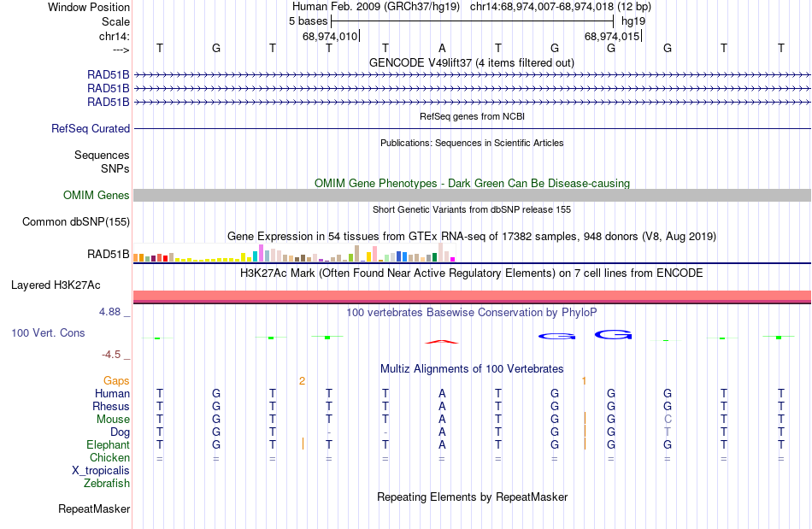Click the 100 Vert. Cons label

coord(48,332)
